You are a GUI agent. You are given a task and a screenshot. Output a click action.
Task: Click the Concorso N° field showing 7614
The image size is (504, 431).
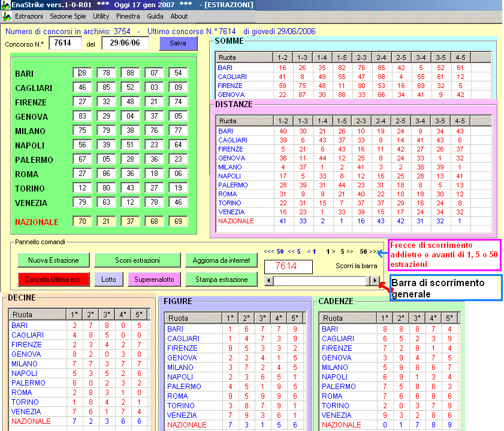[x=65, y=43]
